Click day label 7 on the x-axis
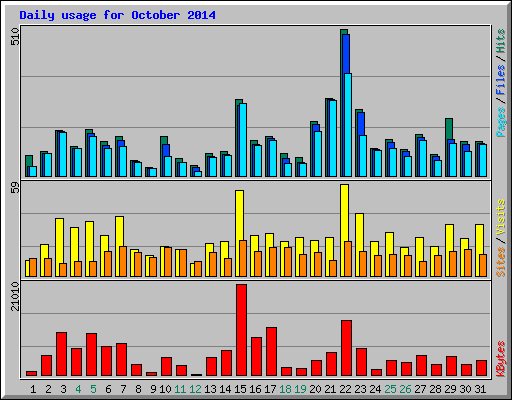 [x=123, y=389]
